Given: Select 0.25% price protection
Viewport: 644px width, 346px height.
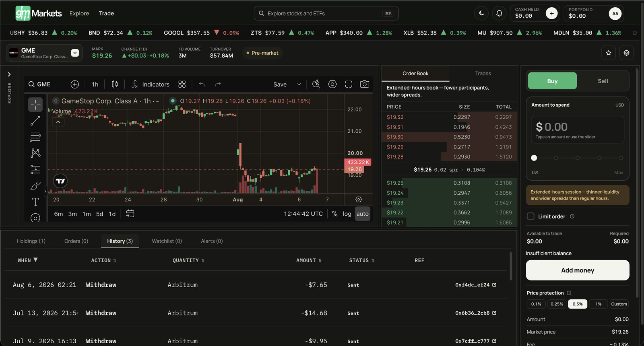Looking at the screenshot, I should pyautogui.click(x=557, y=304).
